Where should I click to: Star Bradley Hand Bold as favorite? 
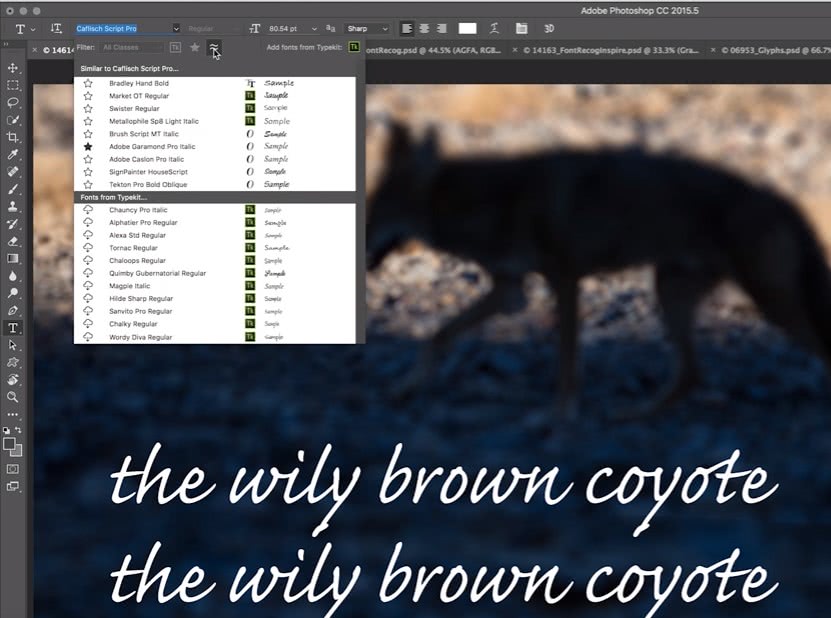(x=88, y=83)
